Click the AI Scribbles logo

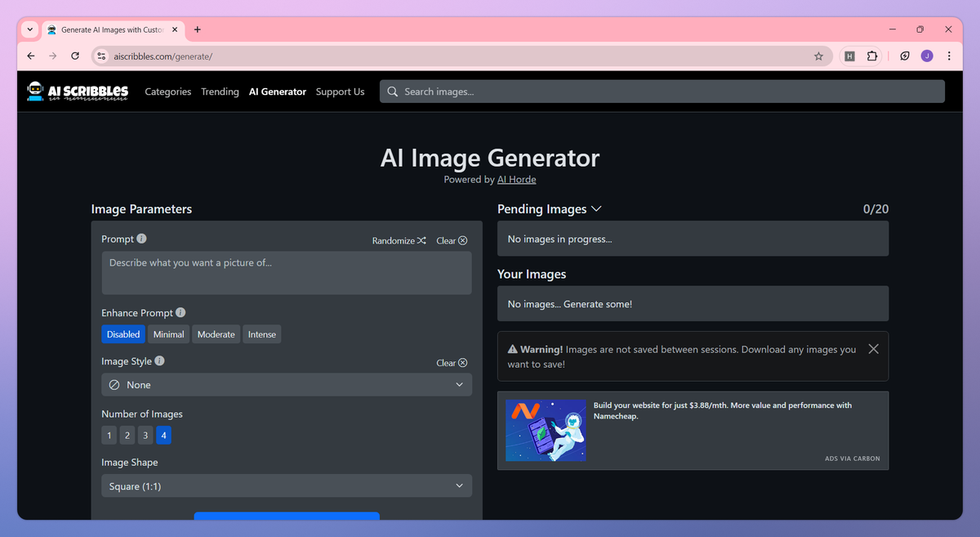(x=78, y=92)
